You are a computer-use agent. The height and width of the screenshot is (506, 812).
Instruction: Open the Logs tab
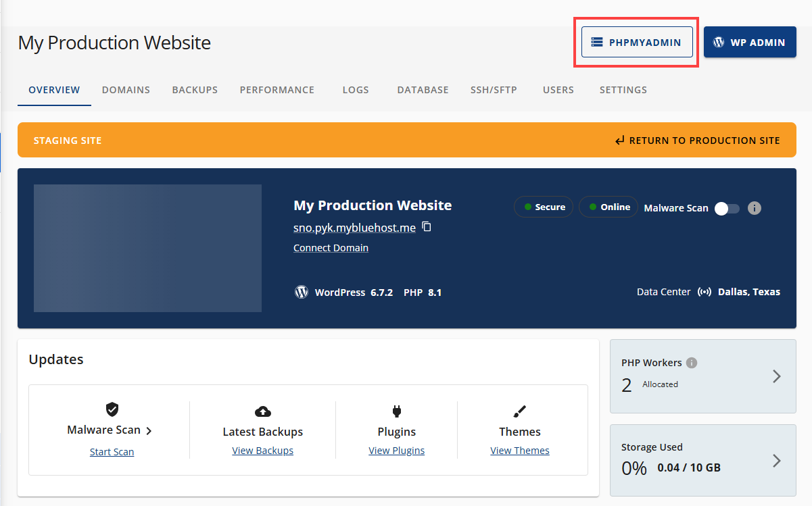pos(356,90)
